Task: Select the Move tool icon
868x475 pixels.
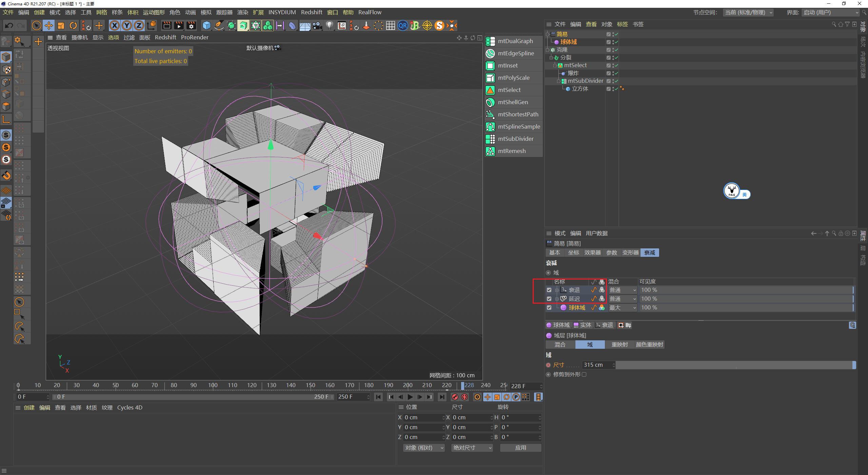Action: [x=49, y=25]
